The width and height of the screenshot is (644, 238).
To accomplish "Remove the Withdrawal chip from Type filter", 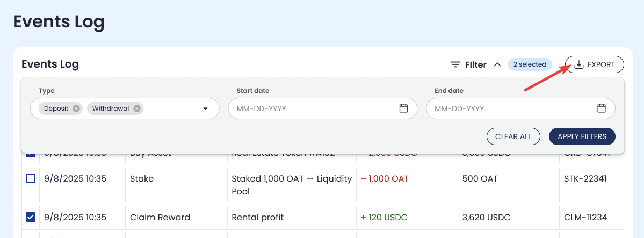I will pos(137,109).
